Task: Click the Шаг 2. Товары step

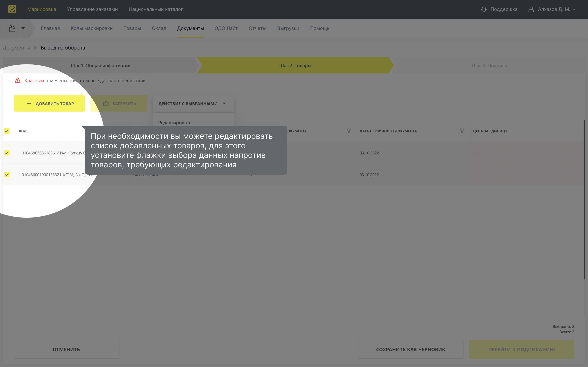Action: click(x=295, y=65)
